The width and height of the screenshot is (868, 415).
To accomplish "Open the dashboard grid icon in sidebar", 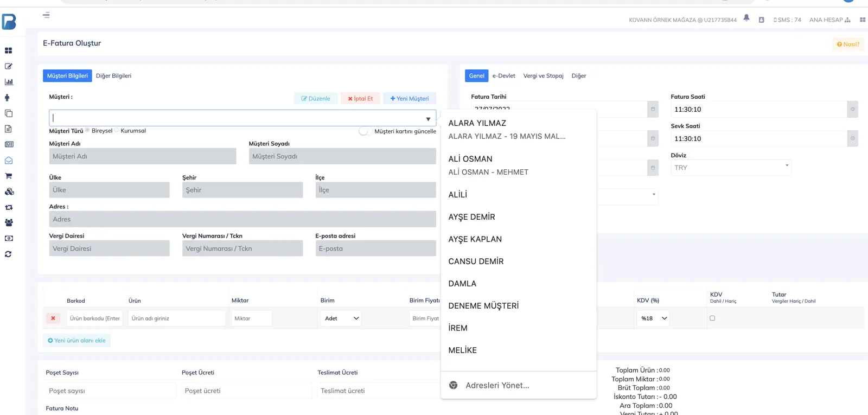I will click(8, 50).
